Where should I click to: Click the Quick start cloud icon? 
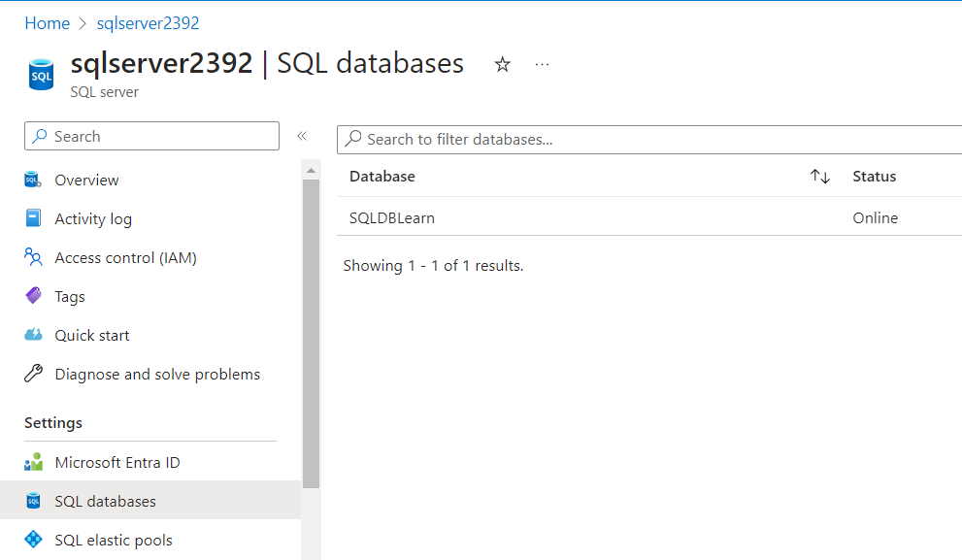click(x=33, y=334)
